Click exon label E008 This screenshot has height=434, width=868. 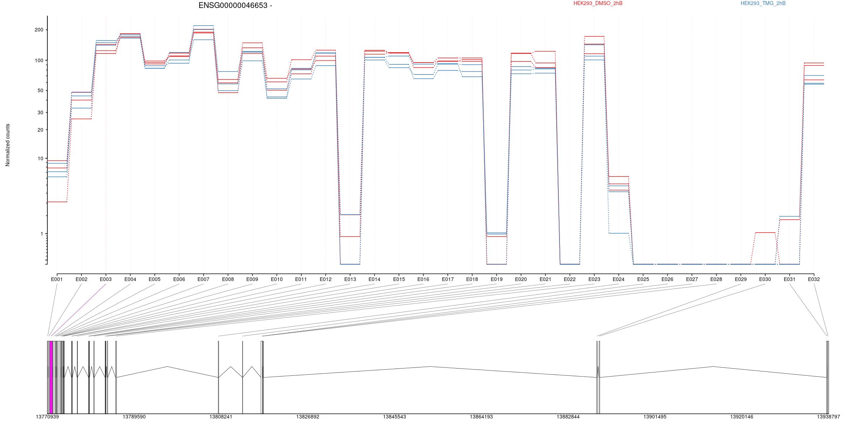228,279
